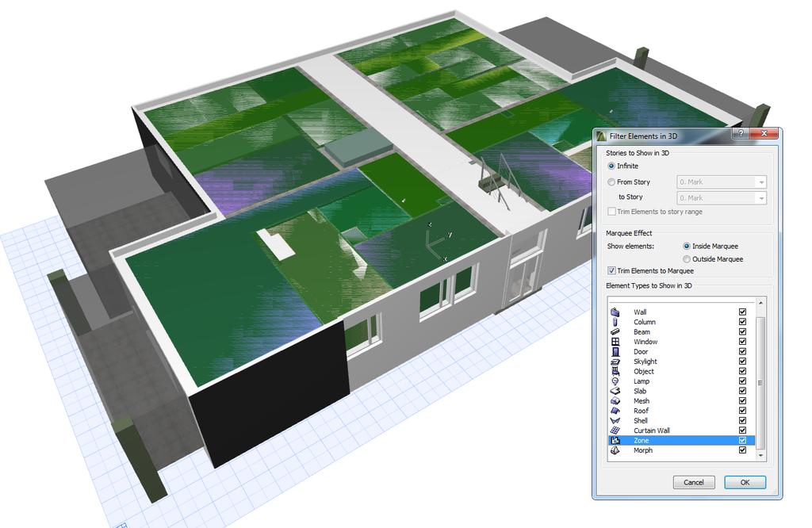This screenshot has width=812, height=528.
Task: Select the From Story radio button
Action: pyautogui.click(x=611, y=182)
